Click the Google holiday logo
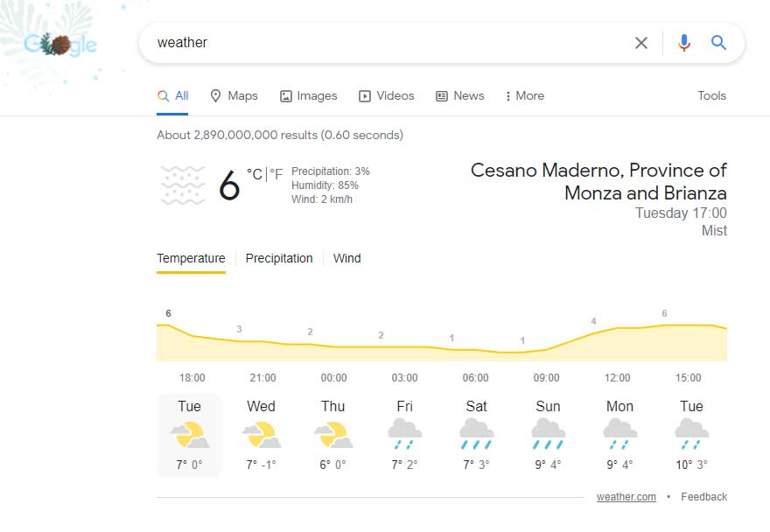770x532 pixels. click(60, 44)
